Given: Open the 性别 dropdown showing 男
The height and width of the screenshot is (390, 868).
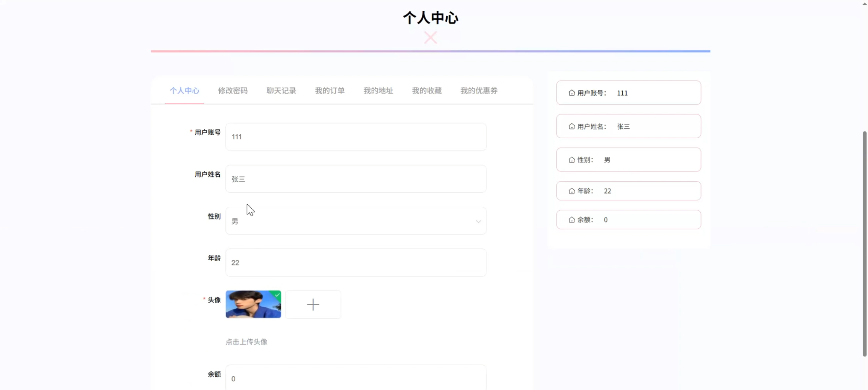Looking at the screenshot, I should [x=356, y=221].
